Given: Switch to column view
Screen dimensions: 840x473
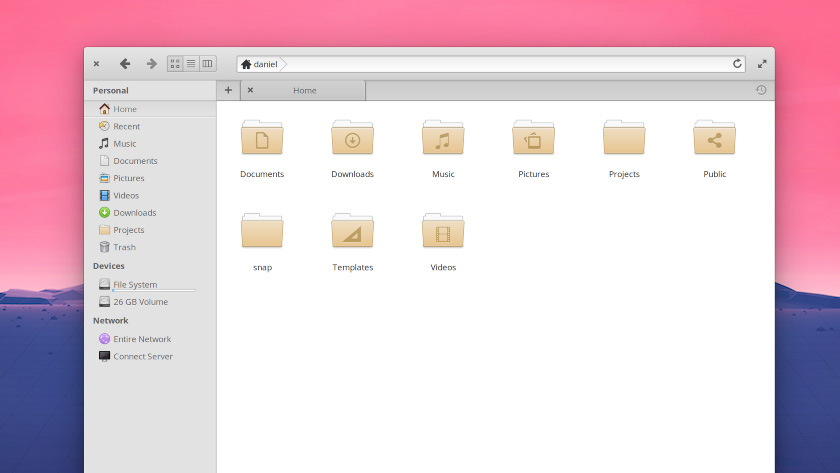Looking at the screenshot, I should (x=207, y=64).
